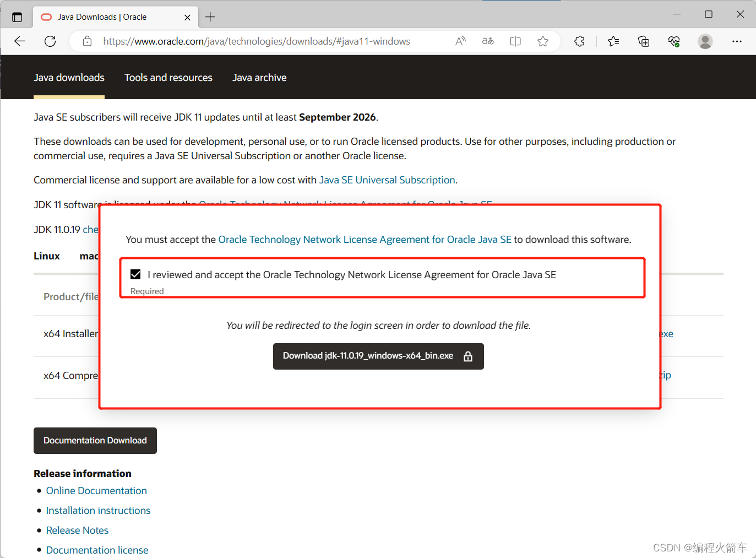Viewport: 756px width, 558px height.
Task: Activate Read aloud icon
Action: pyautogui.click(x=461, y=41)
